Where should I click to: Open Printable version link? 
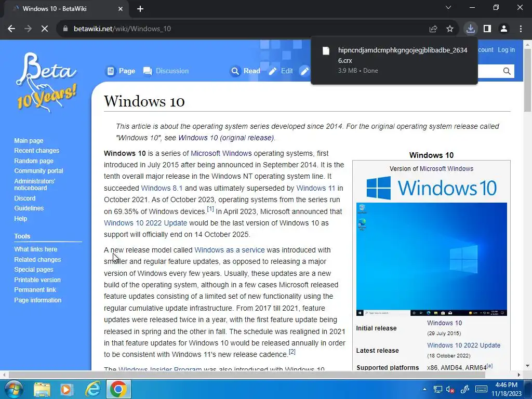[x=37, y=280]
